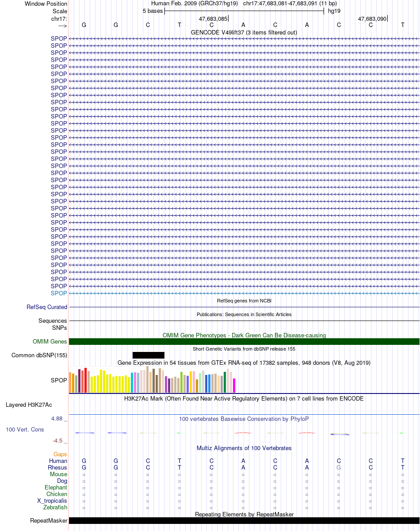Image resolution: width=420 pixels, height=531 pixels.
Task: Select the Dog alignment row label
Action: click(x=62, y=481)
